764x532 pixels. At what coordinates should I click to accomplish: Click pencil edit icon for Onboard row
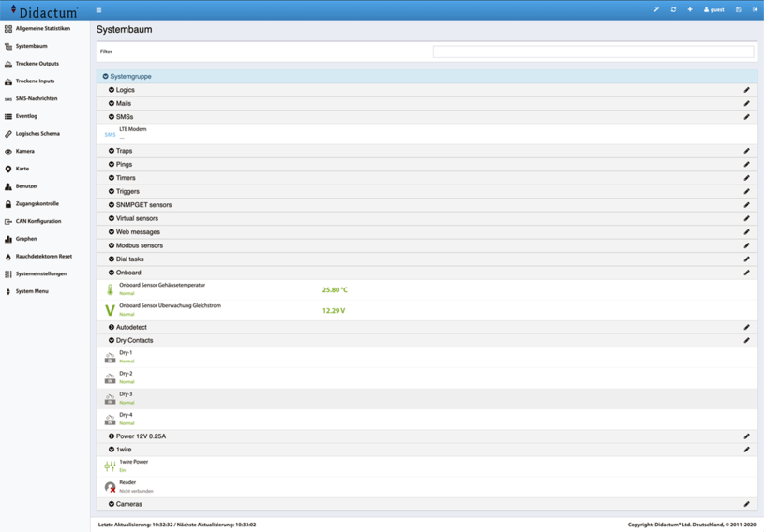pos(746,273)
